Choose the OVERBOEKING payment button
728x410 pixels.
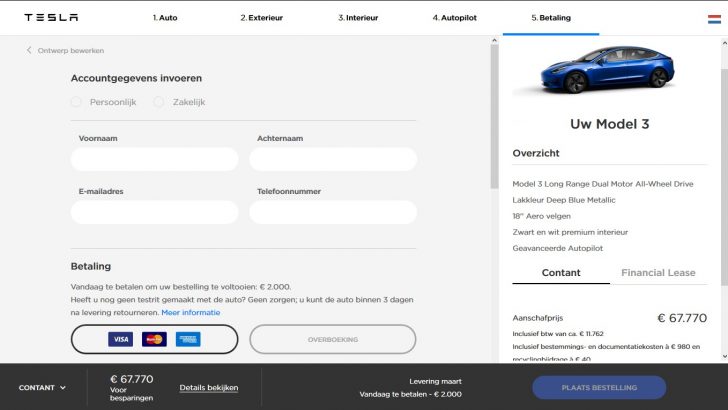(333, 339)
